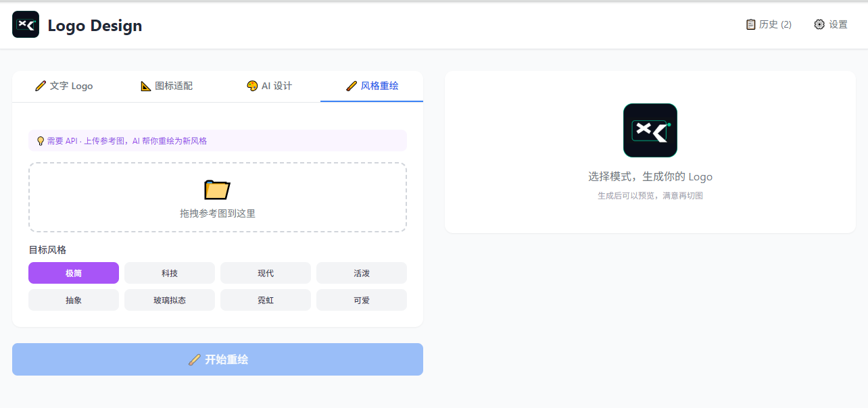Click the 拖拽参考图到这里 upload drop zone
The image size is (868, 408).
tap(218, 197)
